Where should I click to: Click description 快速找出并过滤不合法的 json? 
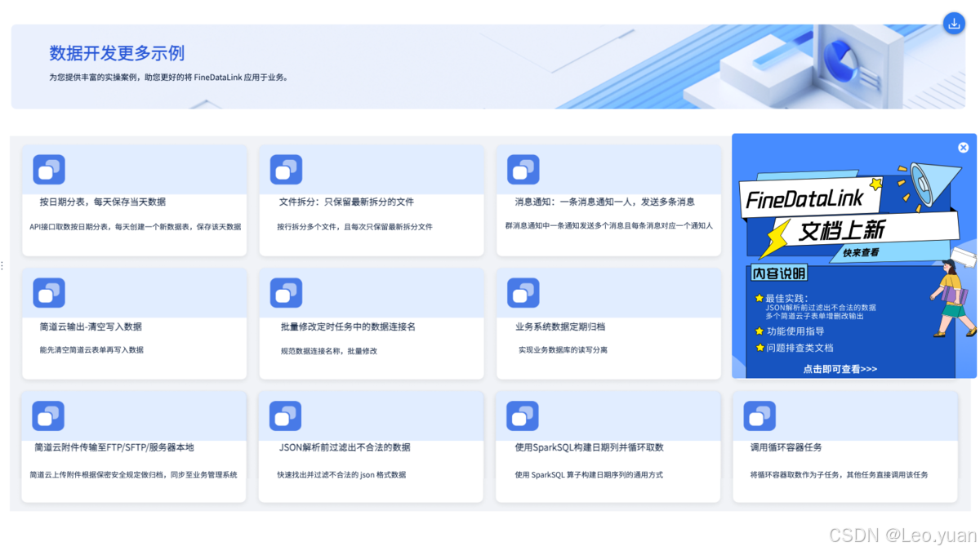click(341, 474)
